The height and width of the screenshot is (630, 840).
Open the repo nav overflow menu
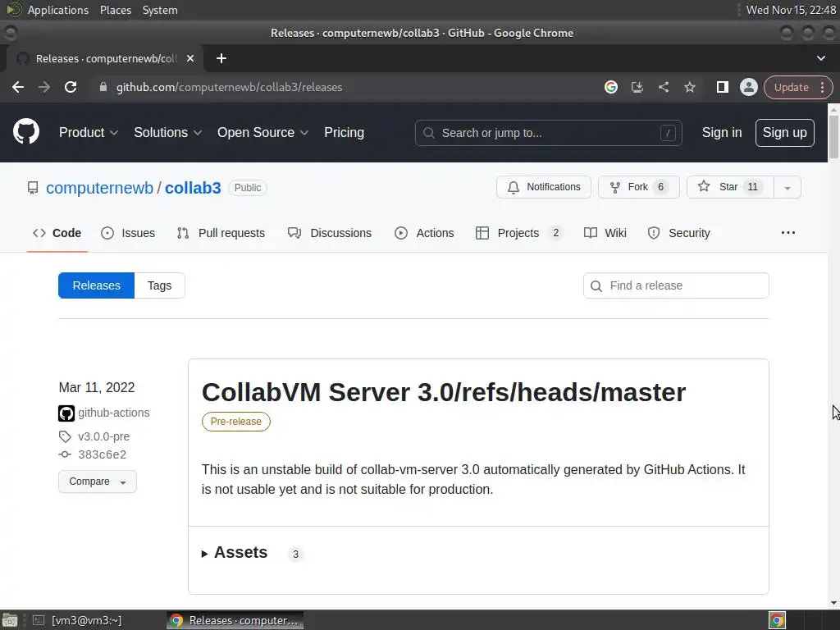[788, 232]
